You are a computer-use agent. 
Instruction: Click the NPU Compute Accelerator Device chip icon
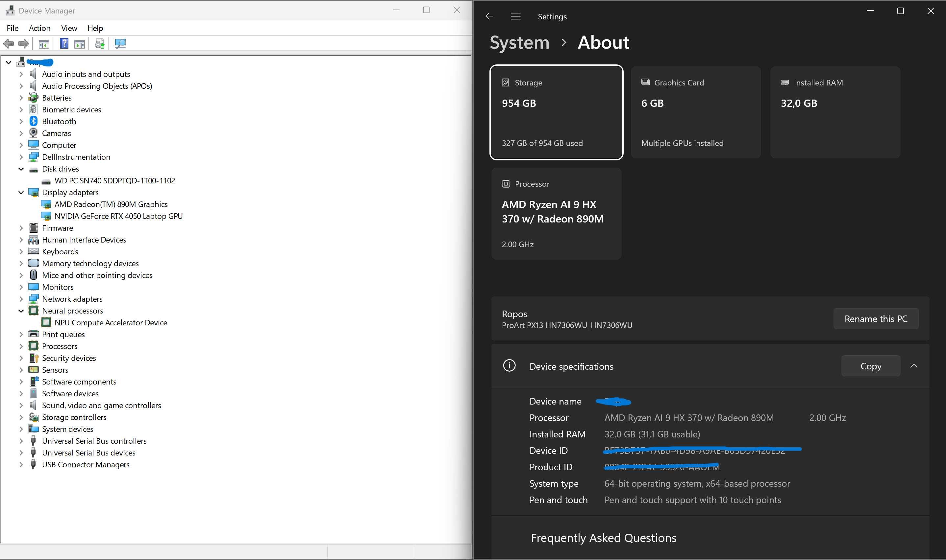point(46,322)
